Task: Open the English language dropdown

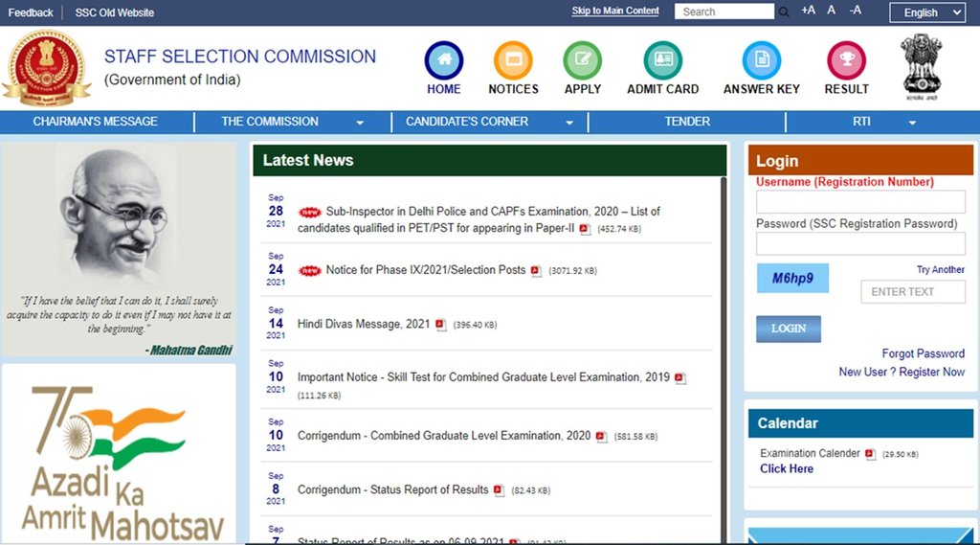Action: point(927,12)
